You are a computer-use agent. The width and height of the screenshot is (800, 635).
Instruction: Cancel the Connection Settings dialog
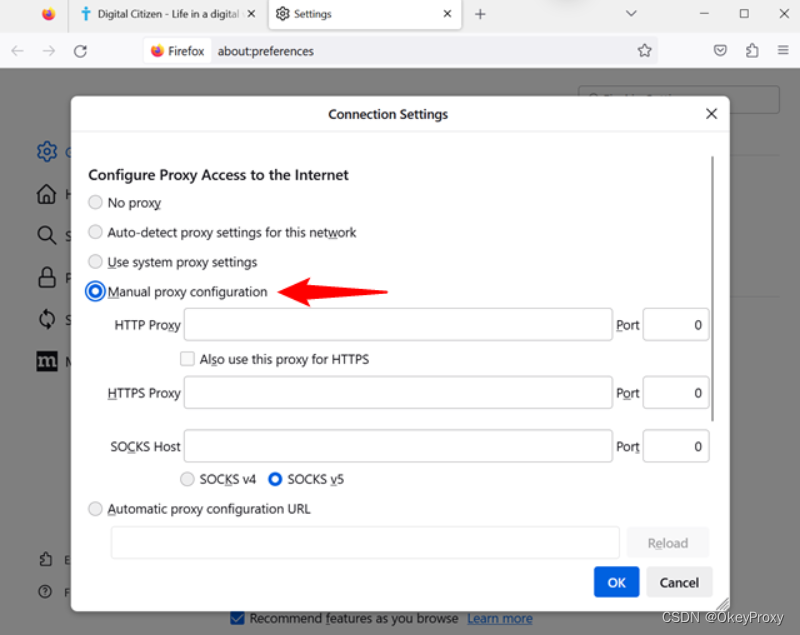pos(679,582)
